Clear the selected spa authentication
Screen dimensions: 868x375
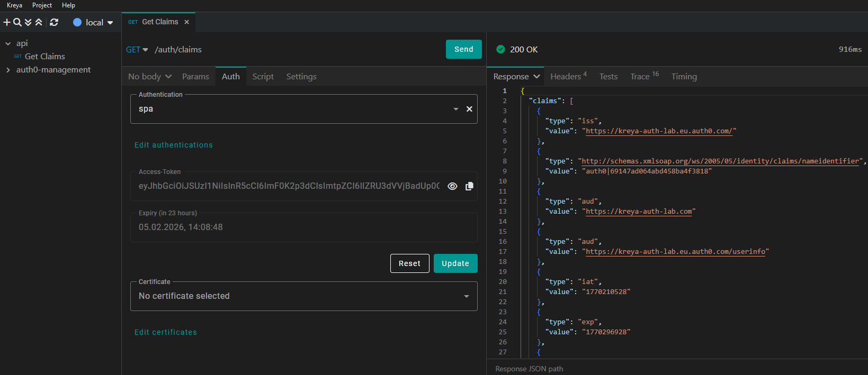point(469,109)
